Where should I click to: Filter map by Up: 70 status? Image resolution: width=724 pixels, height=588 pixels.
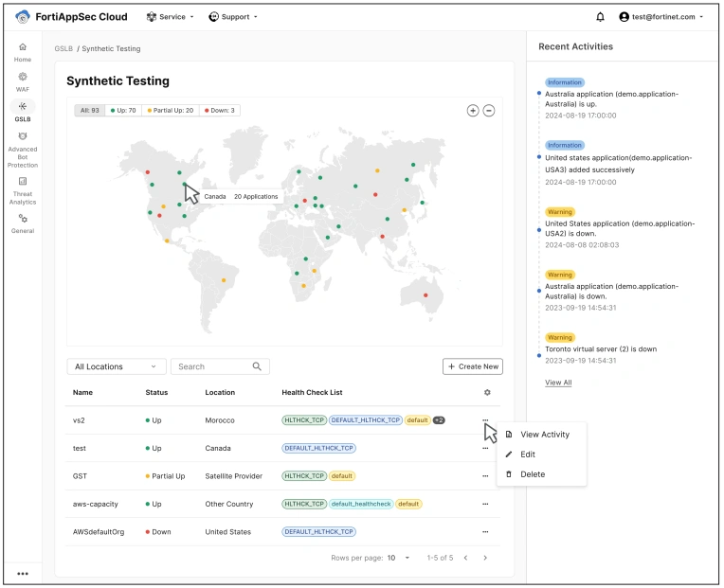[x=122, y=111]
